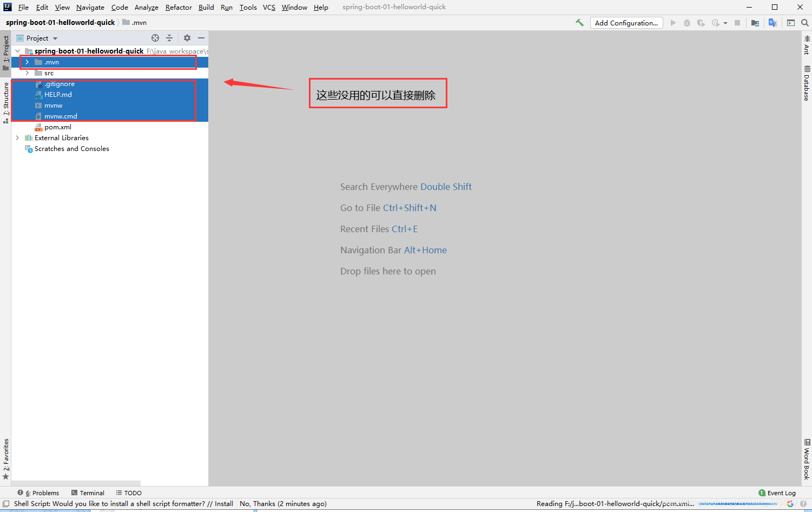Toggle the 2: Favorites side tab
Image resolution: width=812 pixels, height=512 pixels.
tap(6, 459)
